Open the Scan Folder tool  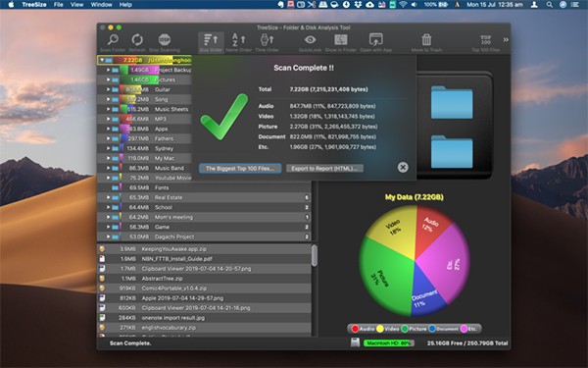[113, 42]
